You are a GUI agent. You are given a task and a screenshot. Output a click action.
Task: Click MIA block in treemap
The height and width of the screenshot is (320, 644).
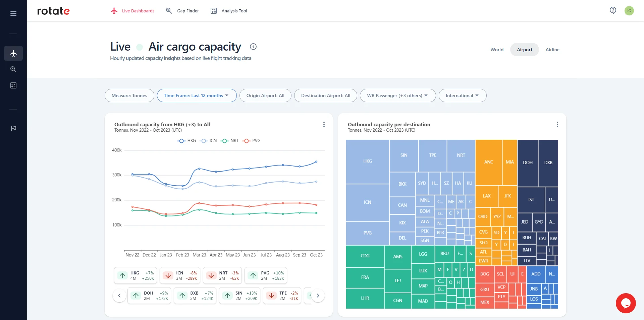point(509,162)
